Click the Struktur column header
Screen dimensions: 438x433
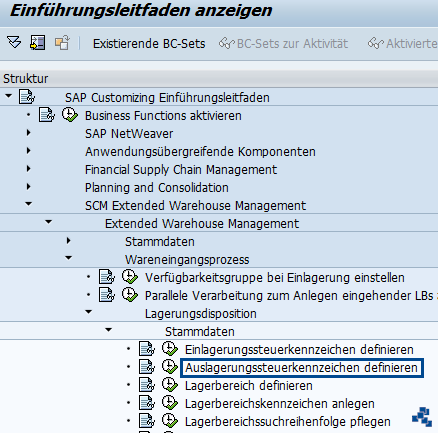[x=219, y=79]
